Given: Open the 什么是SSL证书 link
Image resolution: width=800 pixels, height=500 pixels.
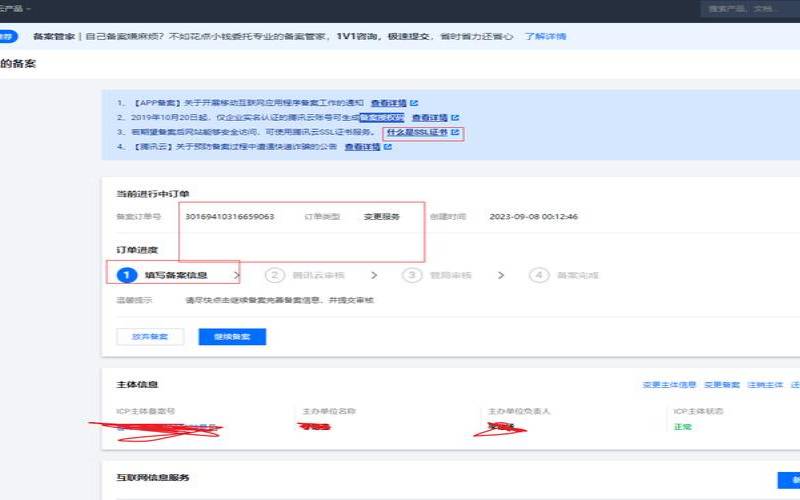Looking at the screenshot, I should click(417, 132).
